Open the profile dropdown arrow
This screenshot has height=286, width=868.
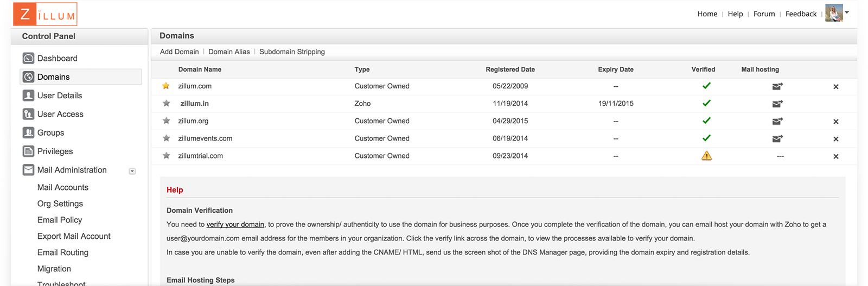(x=847, y=12)
